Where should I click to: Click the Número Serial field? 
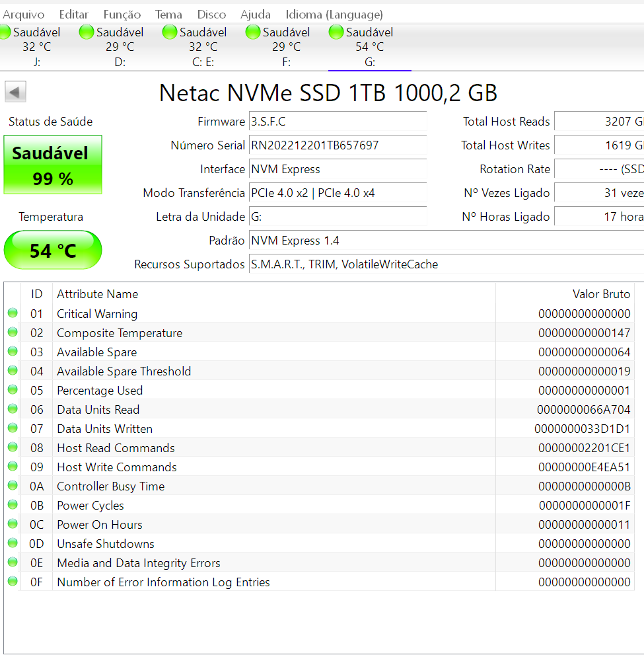coord(338,145)
